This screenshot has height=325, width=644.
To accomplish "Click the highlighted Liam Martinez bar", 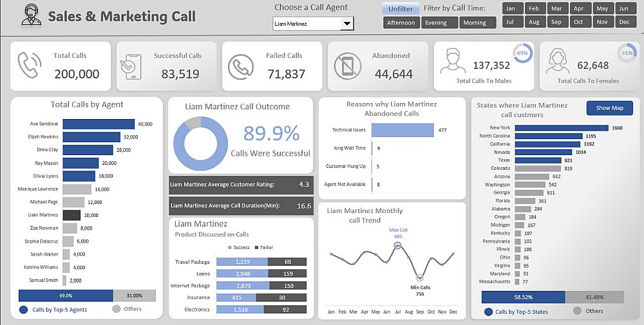I will tap(71, 215).
